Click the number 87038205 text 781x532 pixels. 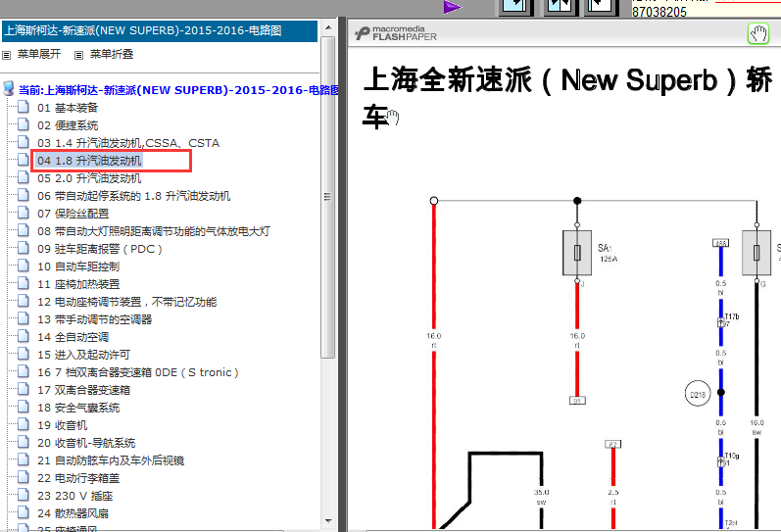pos(659,12)
